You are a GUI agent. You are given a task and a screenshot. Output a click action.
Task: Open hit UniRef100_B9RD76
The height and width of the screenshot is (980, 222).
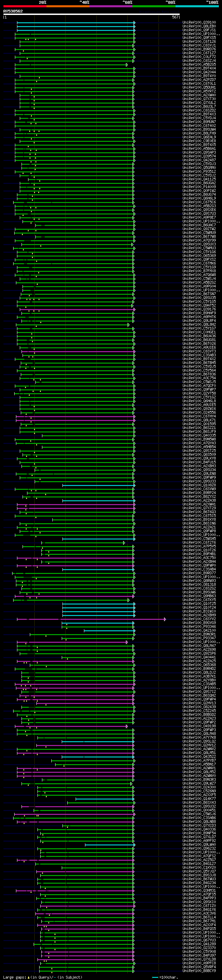coord(199,49)
